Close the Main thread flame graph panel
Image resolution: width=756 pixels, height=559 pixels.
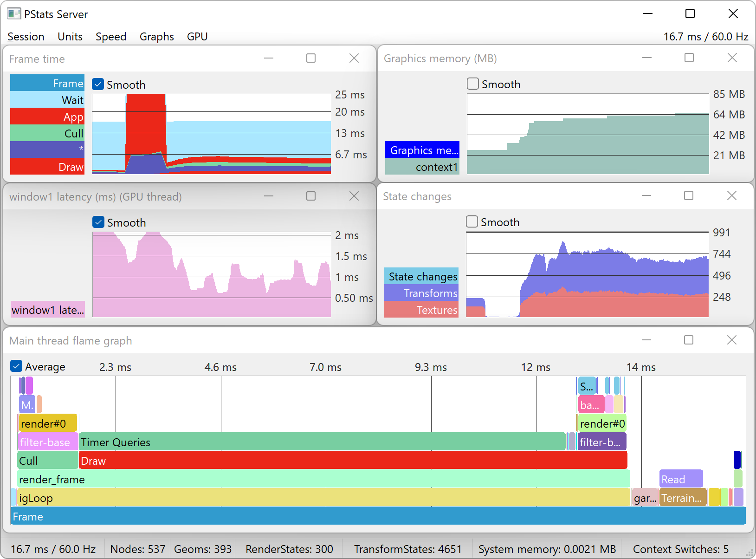point(732,340)
